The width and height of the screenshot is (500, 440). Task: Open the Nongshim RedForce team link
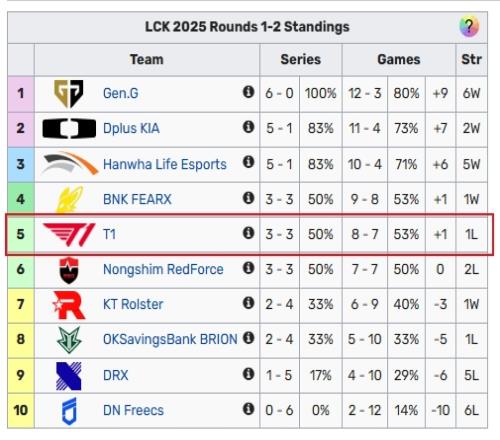click(163, 269)
